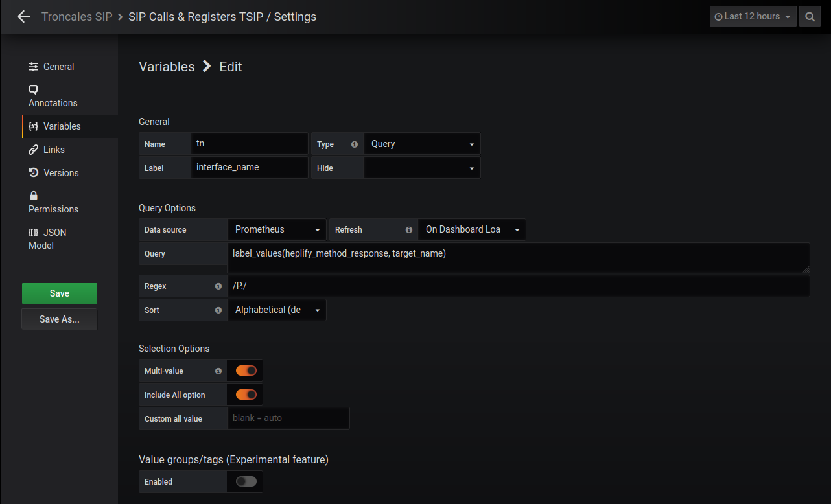Open the search magnifier icon

point(810,17)
